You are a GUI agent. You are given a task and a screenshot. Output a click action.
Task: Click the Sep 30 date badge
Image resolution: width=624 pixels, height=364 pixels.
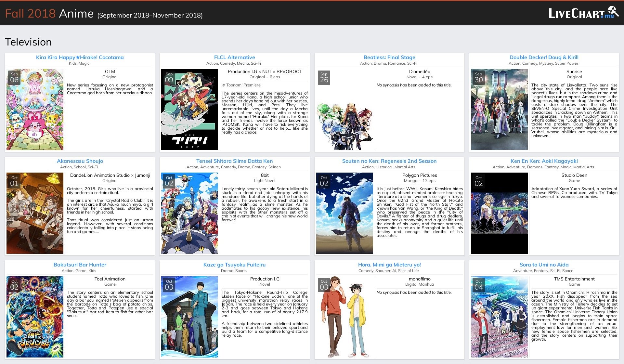479,78
